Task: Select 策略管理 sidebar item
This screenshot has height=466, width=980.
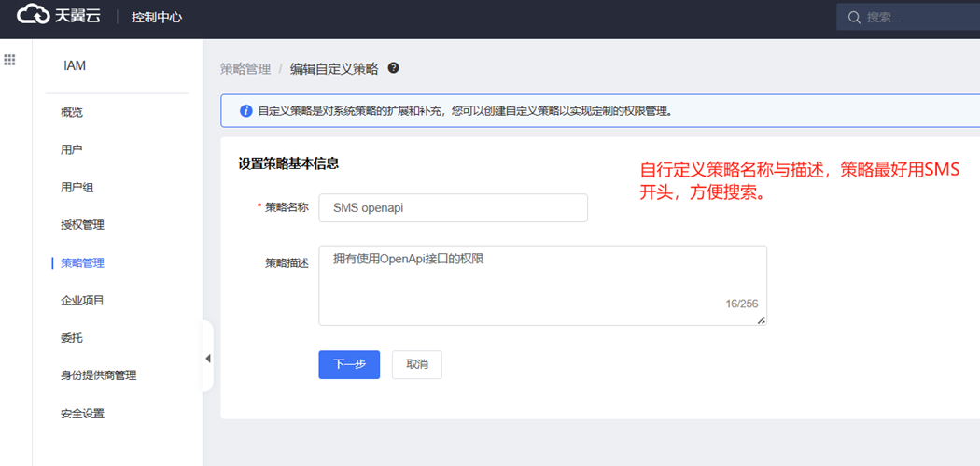Action: coord(82,263)
